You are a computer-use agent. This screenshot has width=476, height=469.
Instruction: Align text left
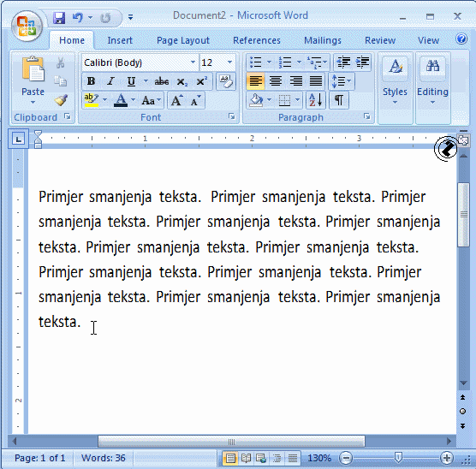pyautogui.click(x=255, y=81)
